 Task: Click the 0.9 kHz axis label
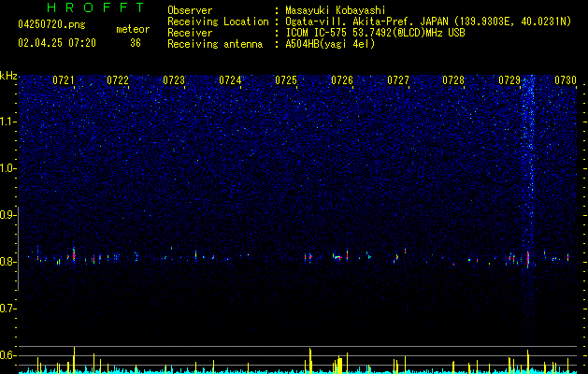click(x=7, y=215)
